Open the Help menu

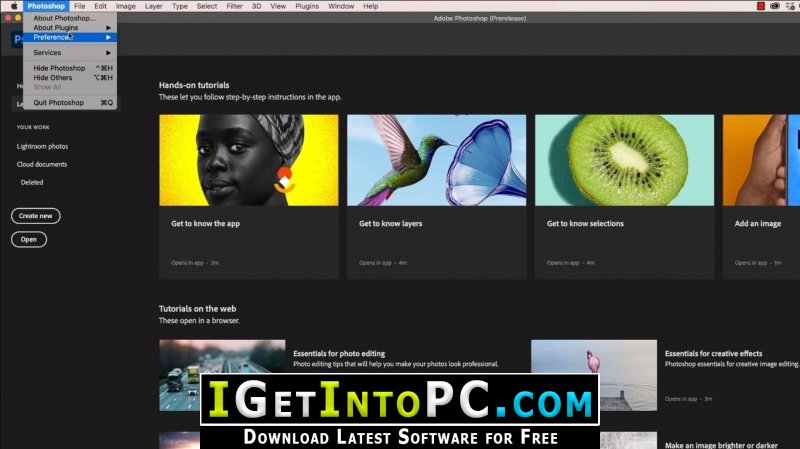370,6
